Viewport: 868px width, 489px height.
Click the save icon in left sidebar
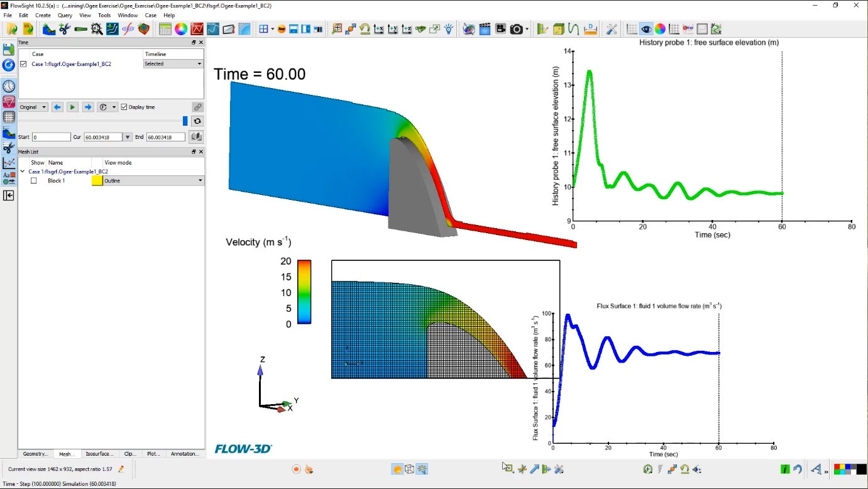[x=9, y=49]
